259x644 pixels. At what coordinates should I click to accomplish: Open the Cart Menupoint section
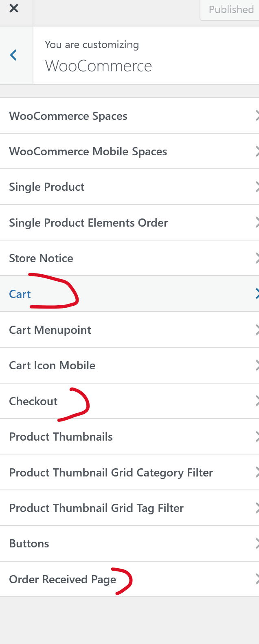click(50, 330)
